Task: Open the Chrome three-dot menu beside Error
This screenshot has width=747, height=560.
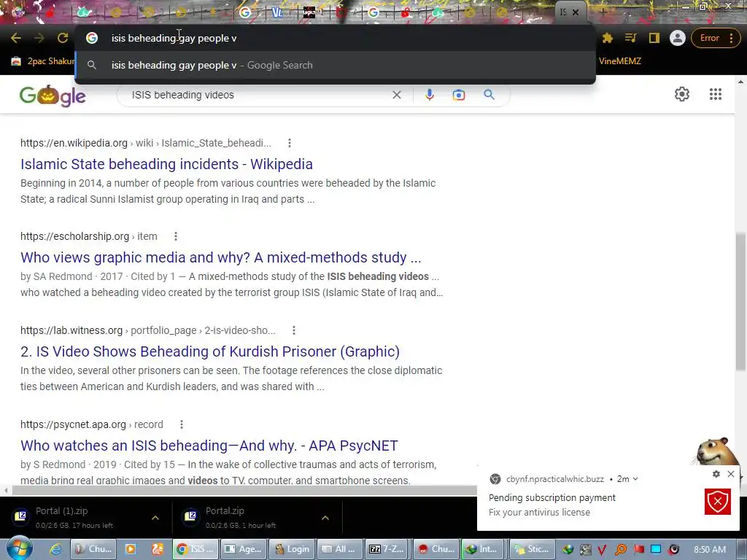Action: (731, 38)
